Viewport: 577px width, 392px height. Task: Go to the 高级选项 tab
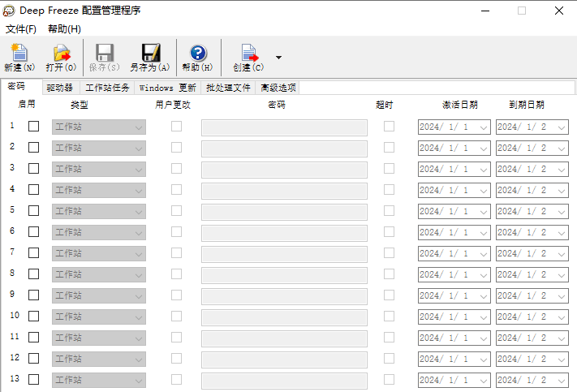278,88
